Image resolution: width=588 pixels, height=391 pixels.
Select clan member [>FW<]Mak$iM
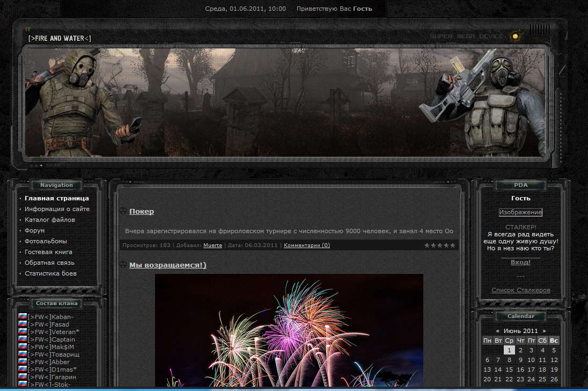pos(51,347)
